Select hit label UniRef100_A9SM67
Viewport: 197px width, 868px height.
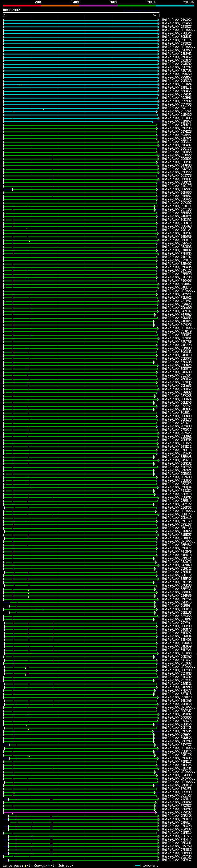[x=177, y=78]
